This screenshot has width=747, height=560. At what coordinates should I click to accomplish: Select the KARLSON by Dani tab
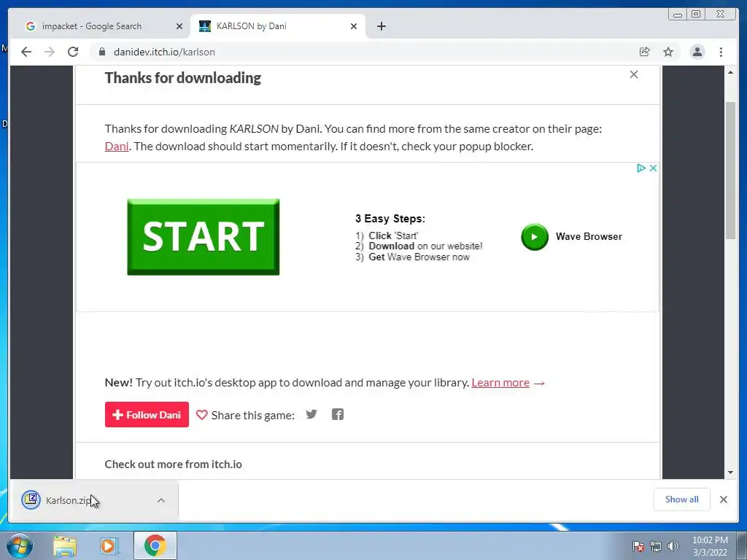pyautogui.click(x=278, y=26)
